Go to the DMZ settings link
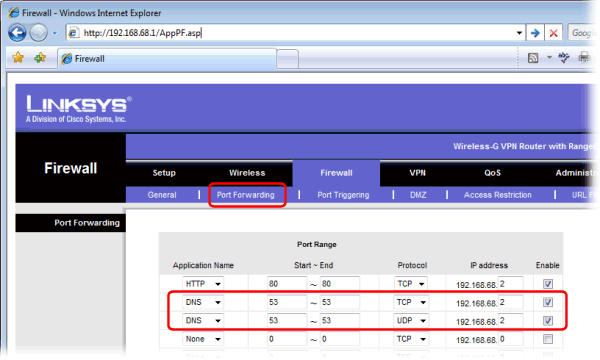The width and height of the screenshot is (600, 360). click(x=418, y=195)
